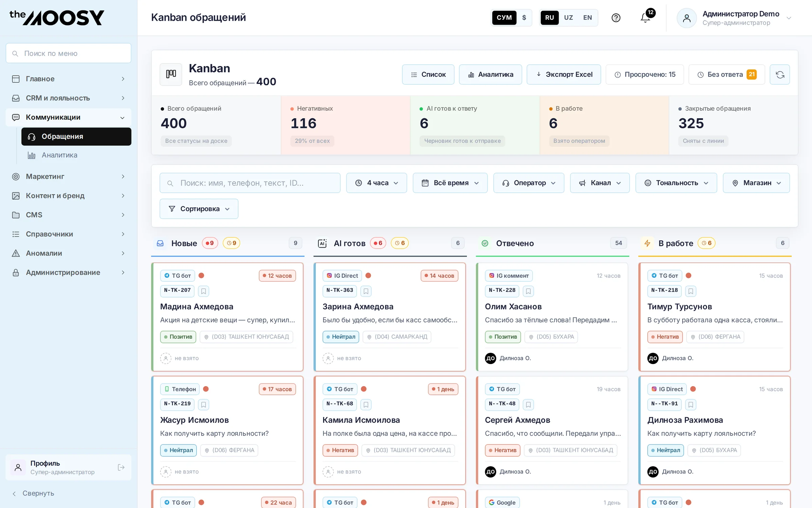Bookmark ticket N-TK-219
812x508 pixels.
[203, 404]
